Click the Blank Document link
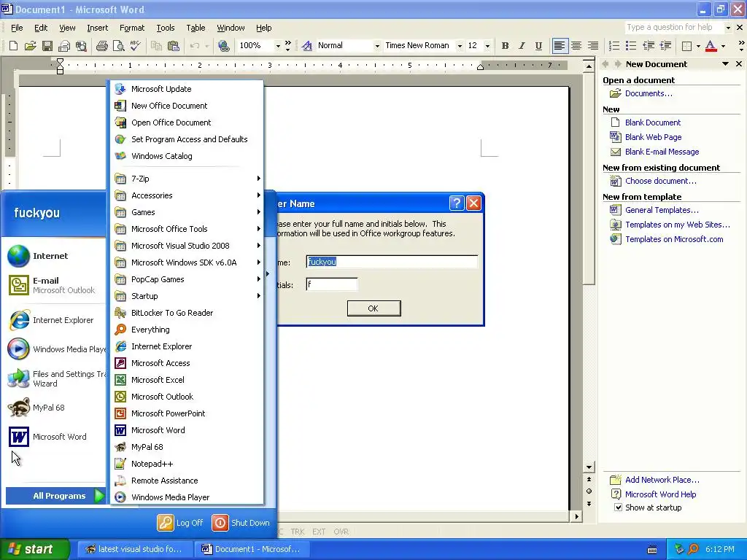Image resolution: width=747 pixels, height=560 pixels. (x=652, y=122)
